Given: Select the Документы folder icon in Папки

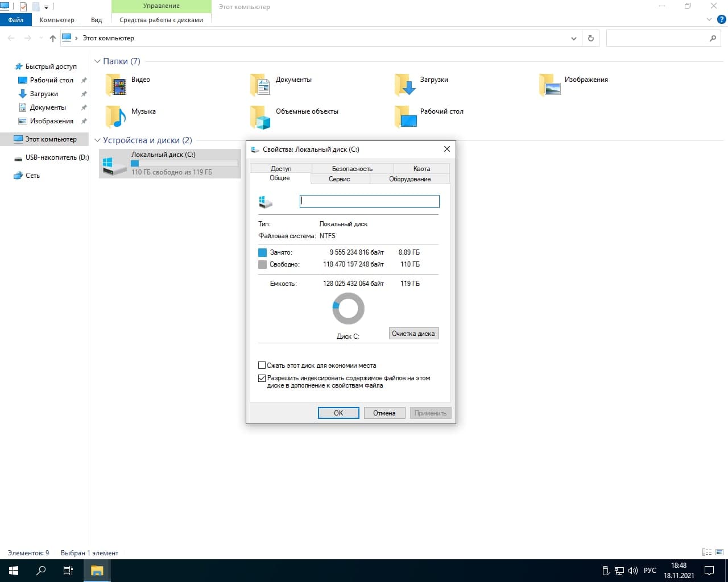Looking at the screenshot, I should [260, 85].
